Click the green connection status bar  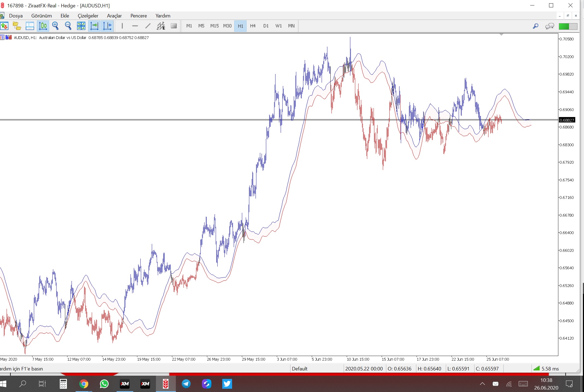tap(568, 26)
